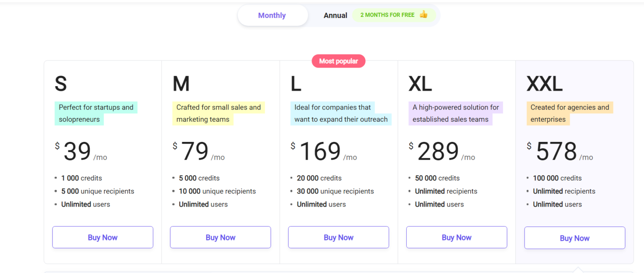Select the XXL plan heading
This screenshot has height=273, width=644.
pos(544,83)
